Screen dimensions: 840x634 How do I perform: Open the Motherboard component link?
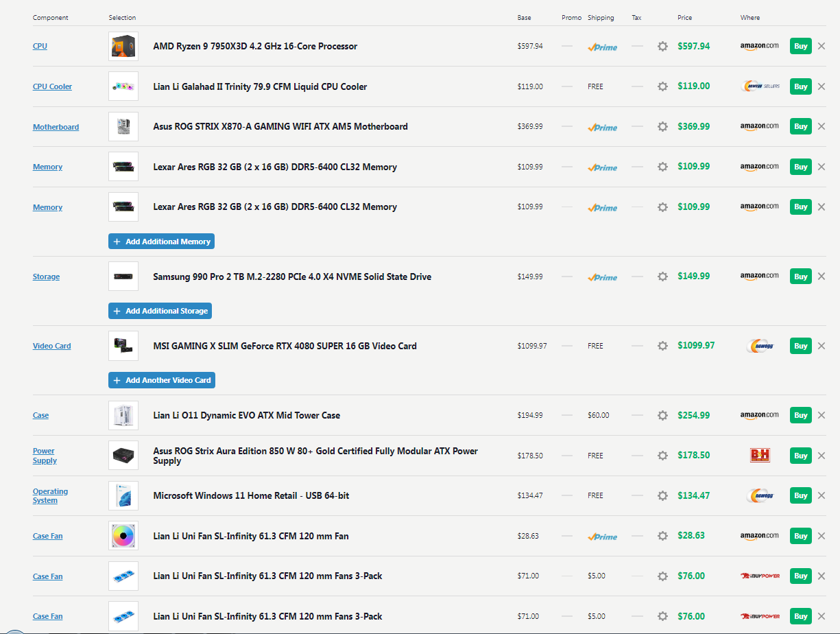coord(56,127)
